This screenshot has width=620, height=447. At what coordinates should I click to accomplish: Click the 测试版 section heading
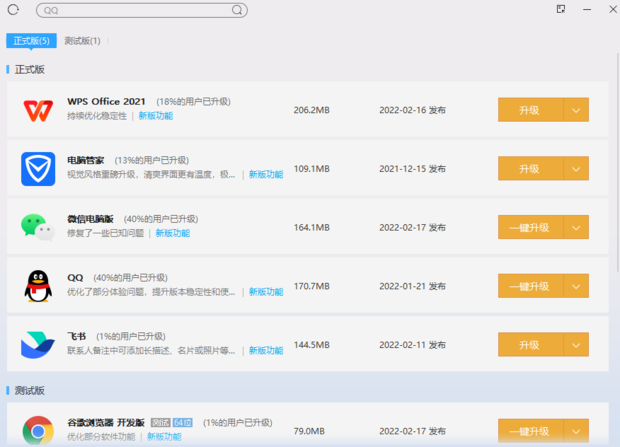click(30, 390)
